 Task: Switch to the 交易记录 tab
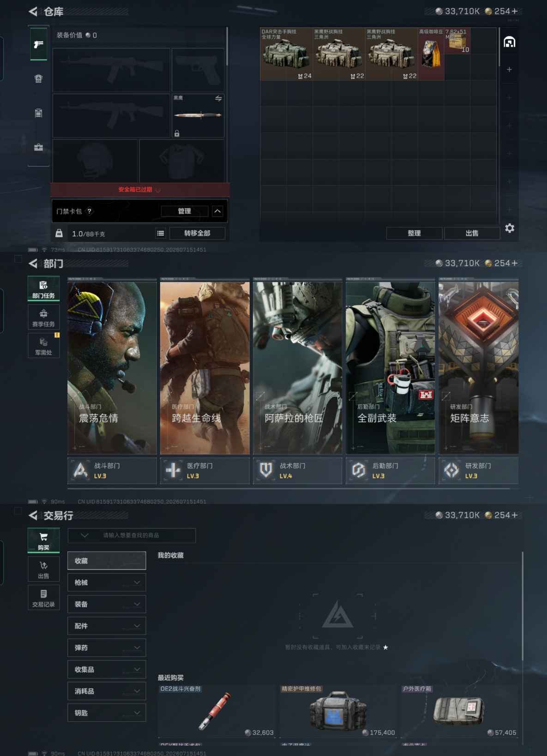pos(43,598)
